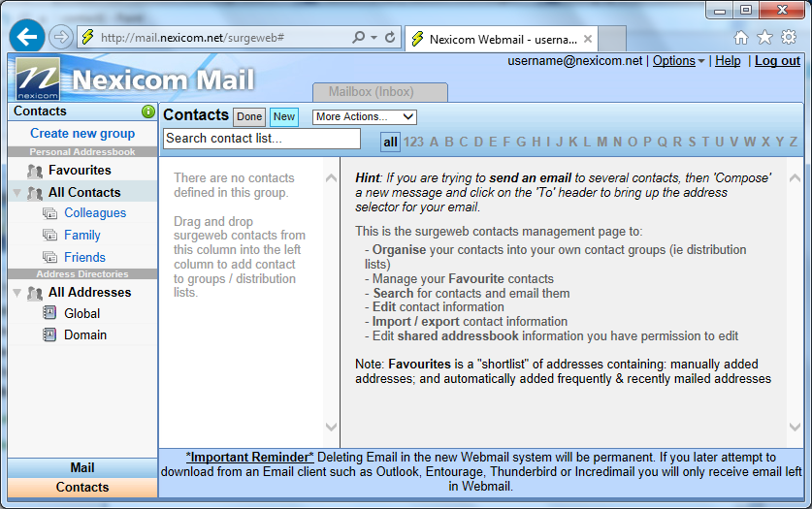Image resolution: width=812 pixels, height=509 pixels.
Task: Switch to the Mailbox (Inbox) tab
Action: [x=379, y=92]
